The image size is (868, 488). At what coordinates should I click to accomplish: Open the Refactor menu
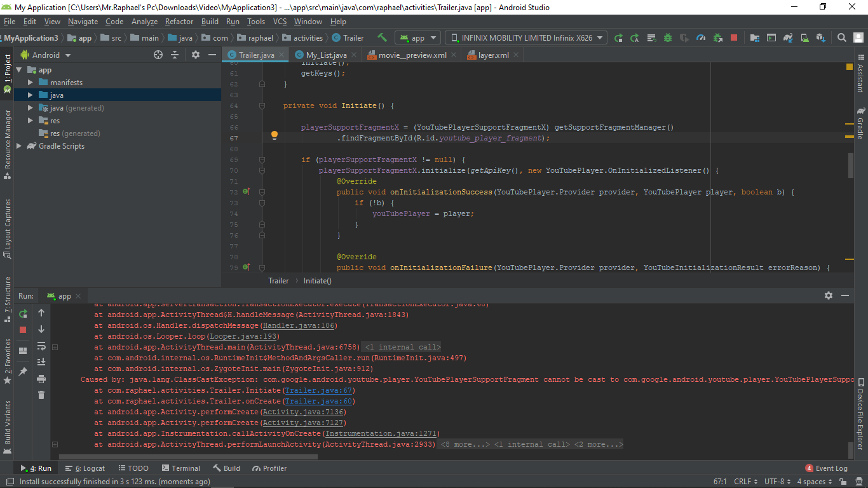tap(179, 22)
